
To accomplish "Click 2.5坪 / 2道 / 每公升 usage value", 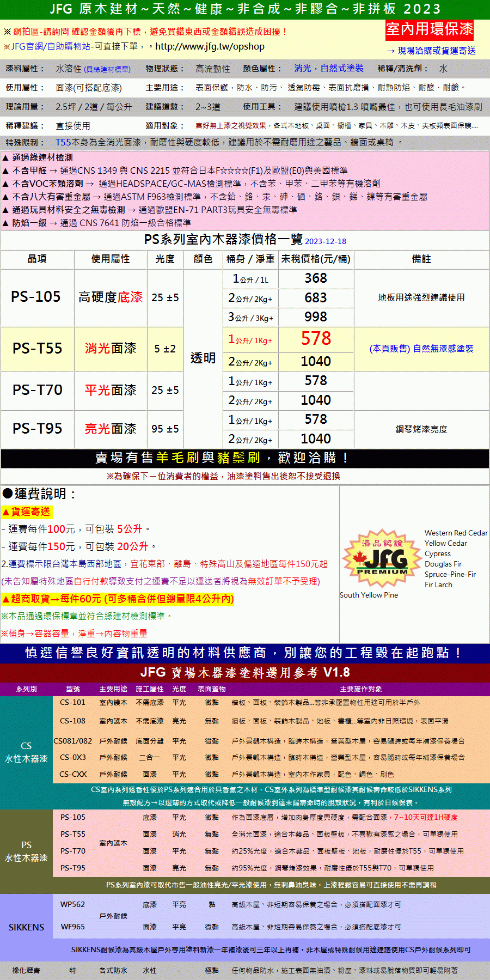I will pyautogui.click(x=94, y=107).
